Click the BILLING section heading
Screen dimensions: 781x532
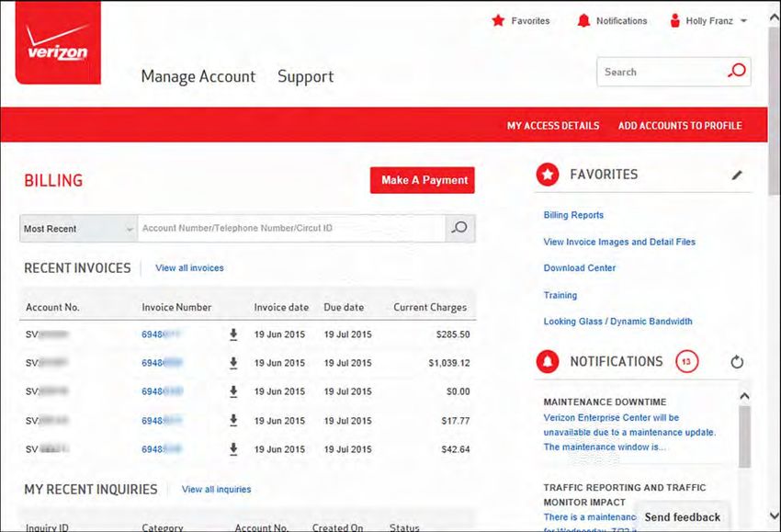[53, 180]
